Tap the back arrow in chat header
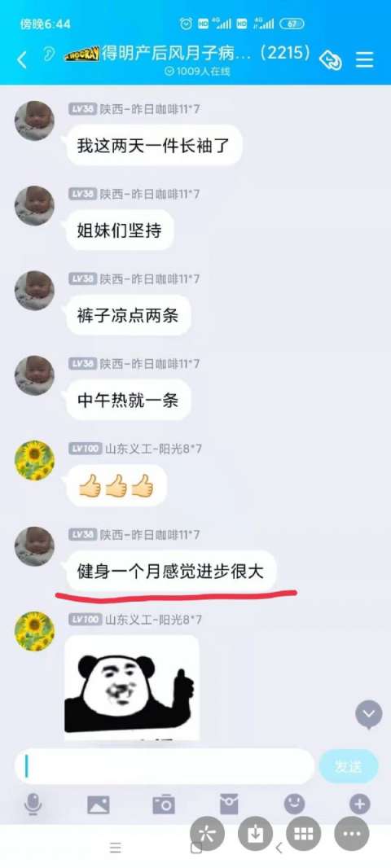Image resolution: width=391 pixels, height=868 pixels. point(22,59)
